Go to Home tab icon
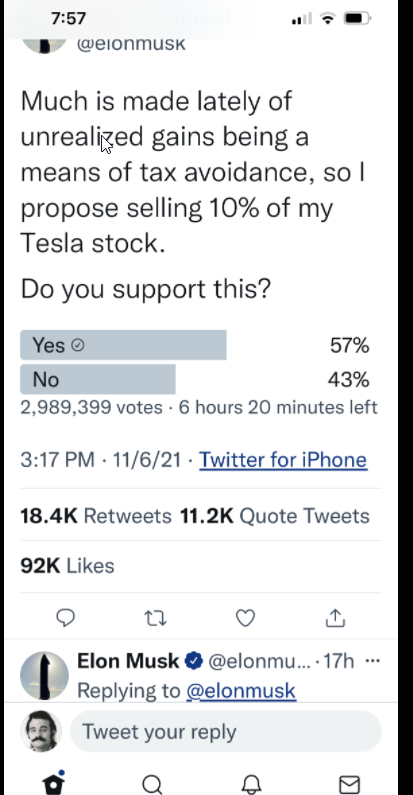The image size is (413, 795). (54, 782)
